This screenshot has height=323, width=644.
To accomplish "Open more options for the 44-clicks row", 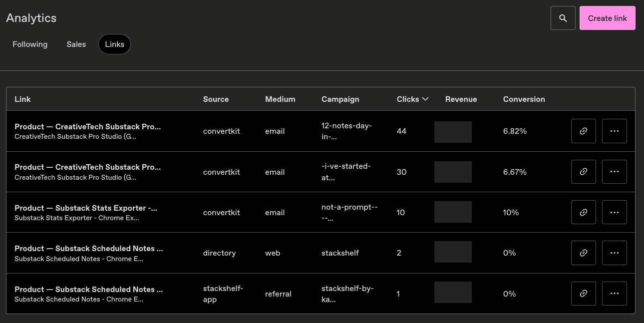I will (x=615, y=131).
